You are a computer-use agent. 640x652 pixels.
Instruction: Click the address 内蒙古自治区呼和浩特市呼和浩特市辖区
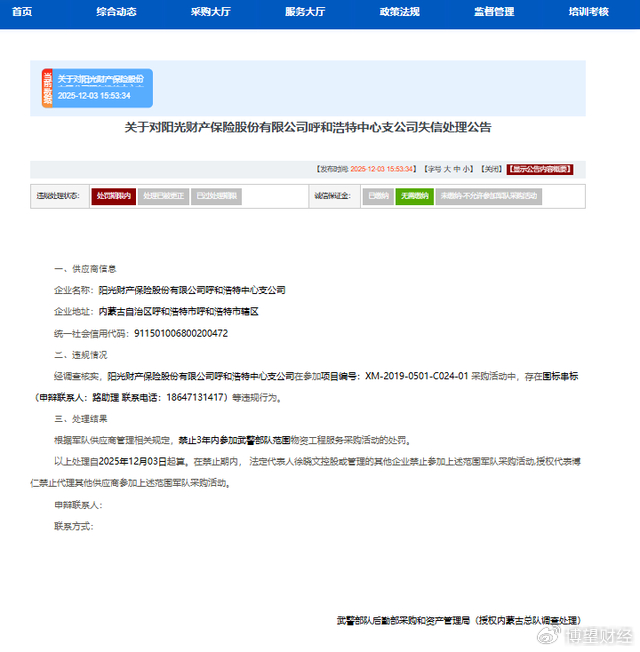pos(178,311)
